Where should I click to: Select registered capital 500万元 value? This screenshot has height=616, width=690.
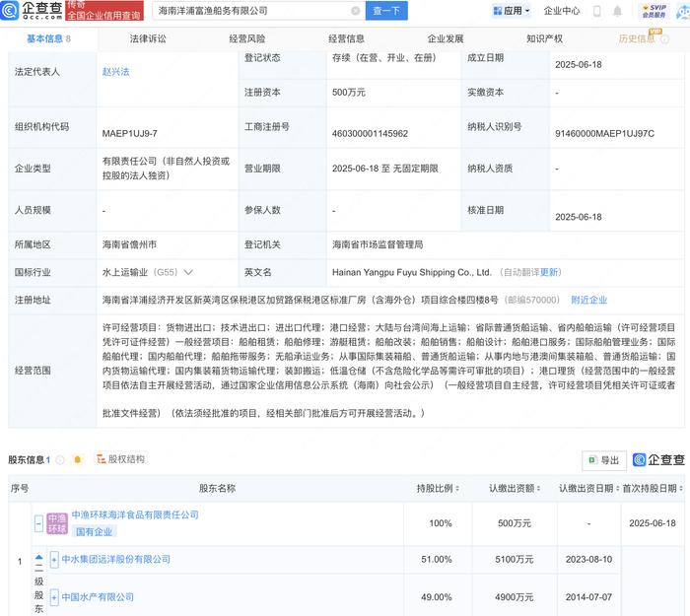pyautogui.click(x=349, y=93)
